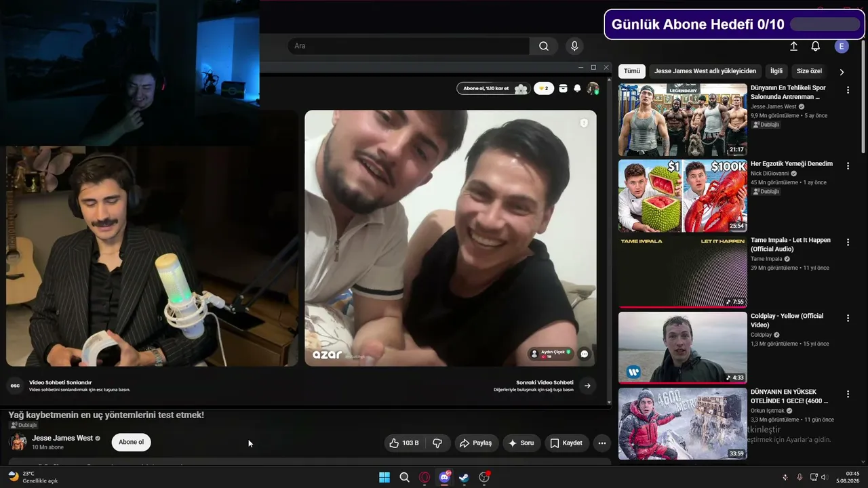Open Jesse James West channel avatar
Image resolution: width=868 pixels, height=488 pixels.
point(18,442)
